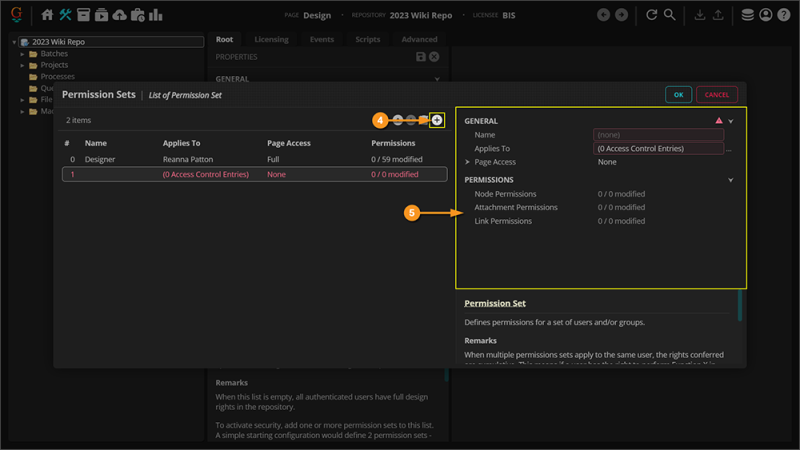
Task: Open the Scripts tab
Action: click(x=367, y=40)
